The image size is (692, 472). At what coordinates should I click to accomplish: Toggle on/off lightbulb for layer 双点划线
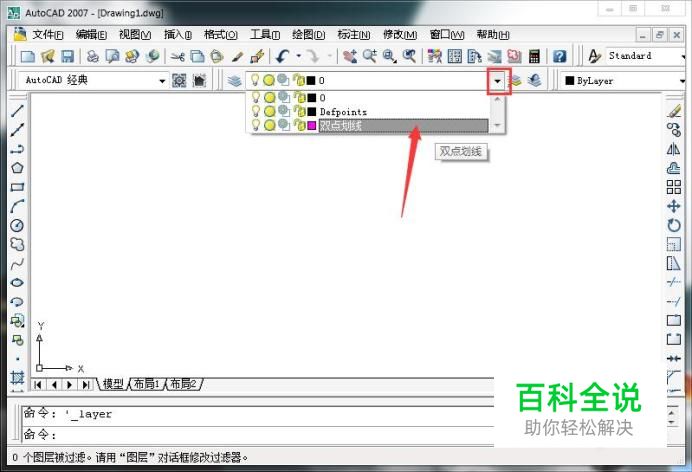[x=256, y=126]
